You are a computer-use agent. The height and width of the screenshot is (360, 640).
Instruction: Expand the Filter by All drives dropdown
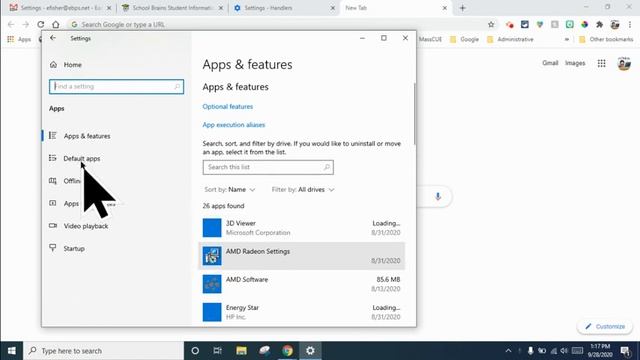(x=303, y=190)
